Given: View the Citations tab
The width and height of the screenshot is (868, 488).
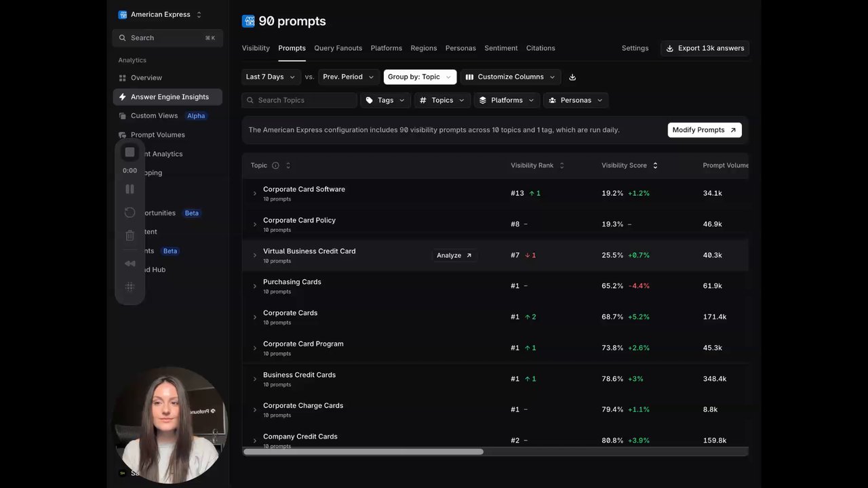Looking at the screenshot, I should pyautogui.click(x=540, y=48).
